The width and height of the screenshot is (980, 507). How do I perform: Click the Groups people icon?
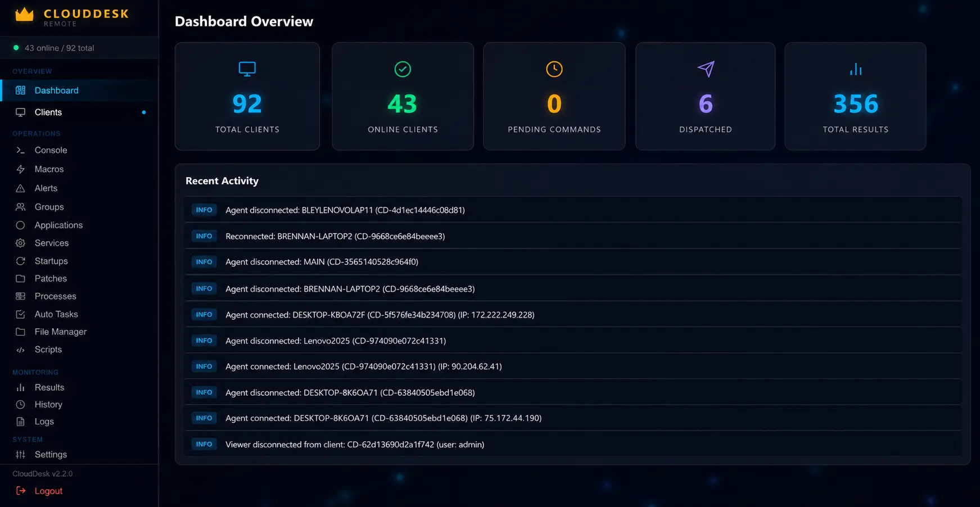tap(21, 207)
